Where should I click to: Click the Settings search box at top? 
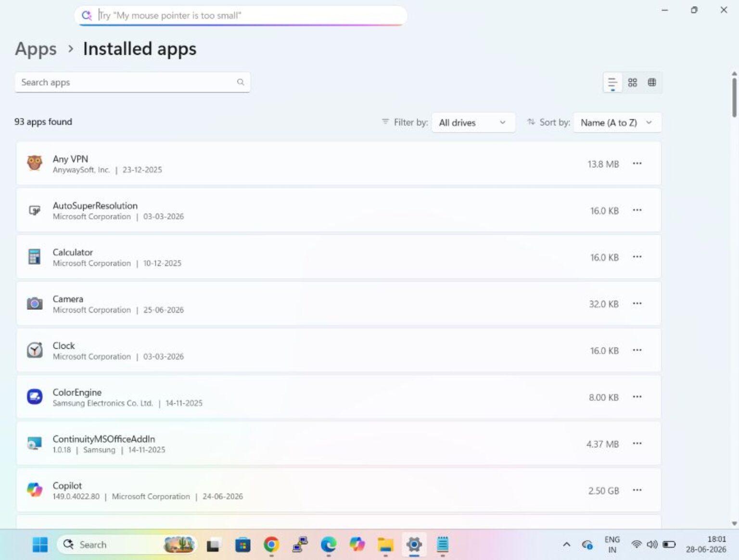241,15
